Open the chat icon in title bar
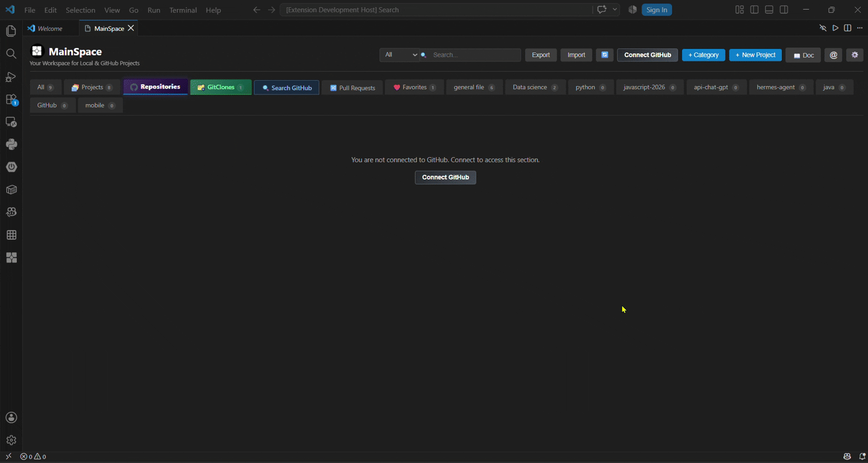The image size is (868, 463). pos(602,10)
